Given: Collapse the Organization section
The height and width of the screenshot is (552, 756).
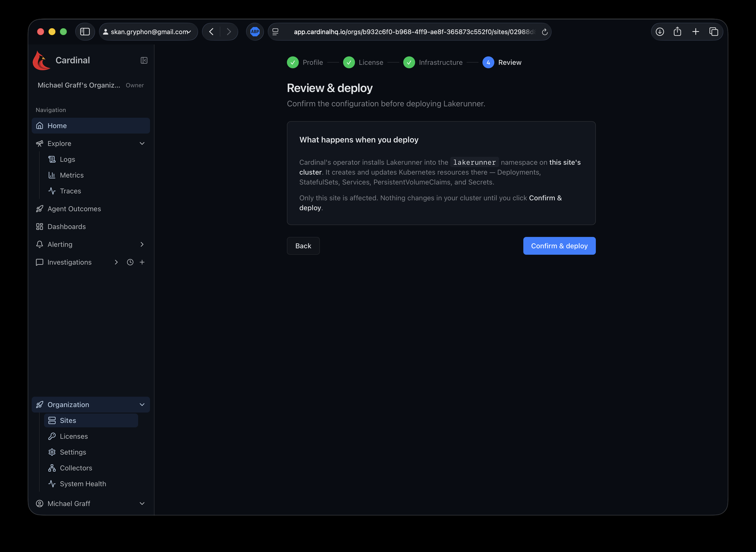Looking at the screenshot, I should tap(142, 405).
